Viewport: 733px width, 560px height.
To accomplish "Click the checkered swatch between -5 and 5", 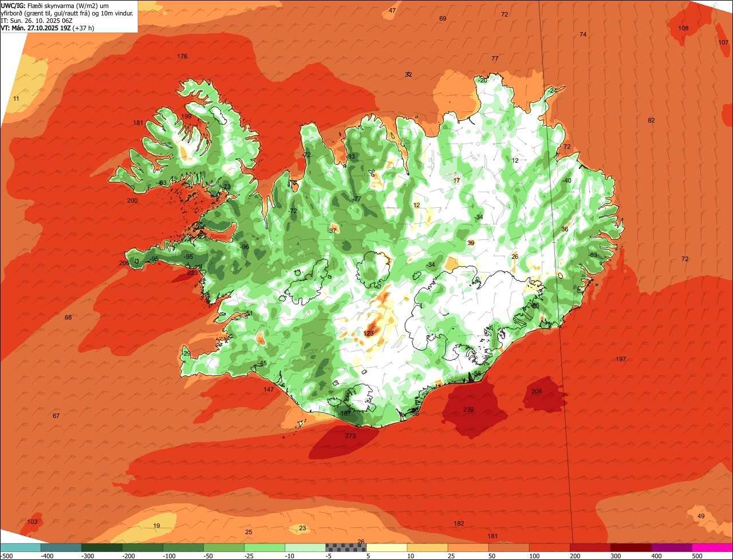I will [346, 547].
